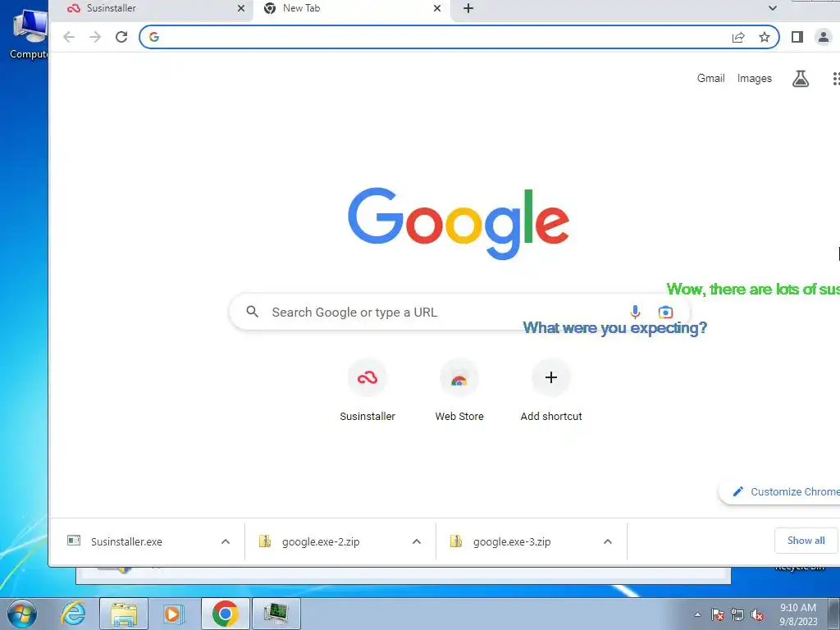
Task: Open the Gmail link
Action: 710,78
